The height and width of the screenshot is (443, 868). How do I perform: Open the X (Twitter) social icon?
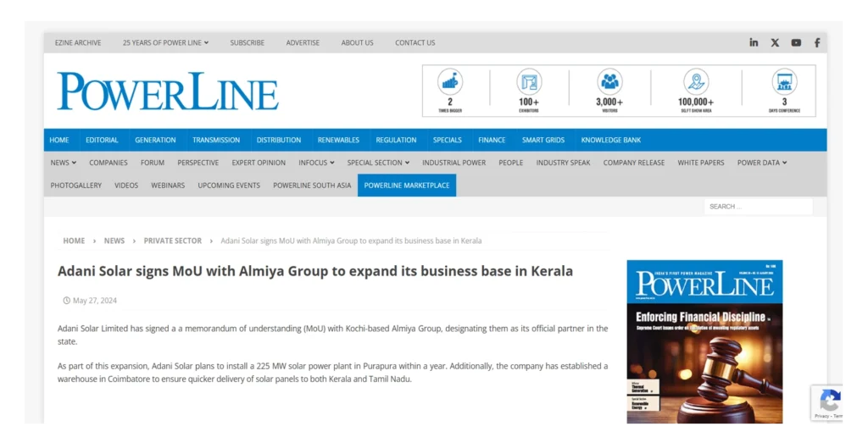[775, 42]
